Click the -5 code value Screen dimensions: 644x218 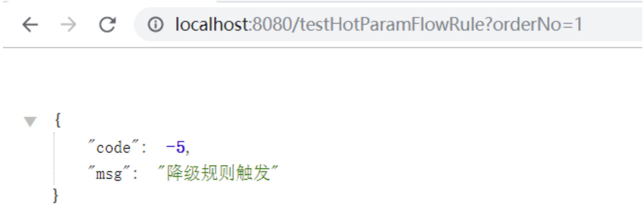175,147
